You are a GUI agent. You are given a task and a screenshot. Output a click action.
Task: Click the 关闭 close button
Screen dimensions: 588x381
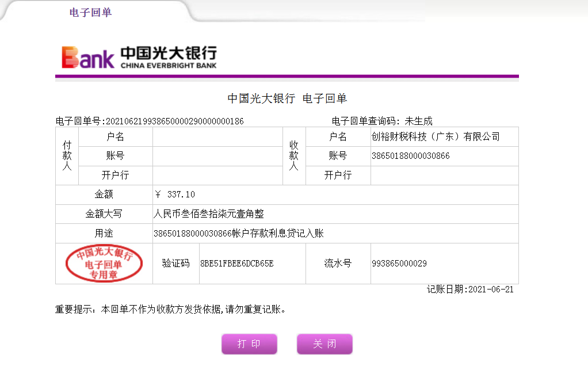click(x=324, y=344)
